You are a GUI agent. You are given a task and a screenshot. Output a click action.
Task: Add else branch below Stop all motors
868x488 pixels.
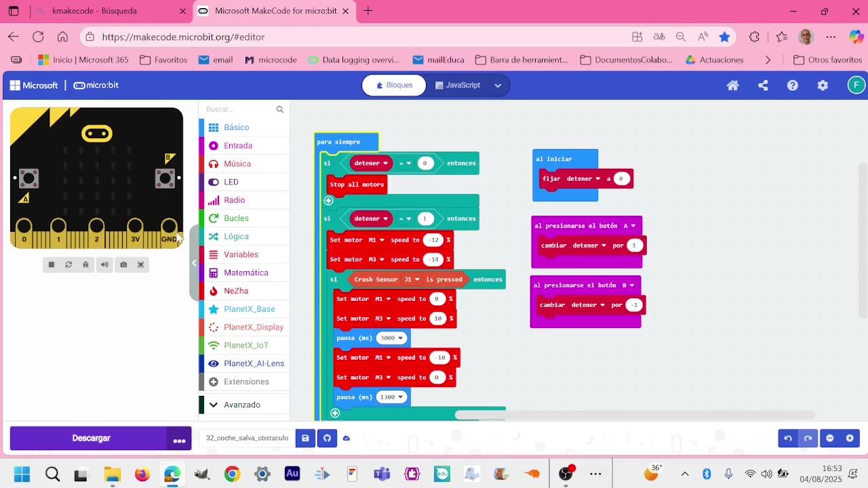(x=328, y=201)
